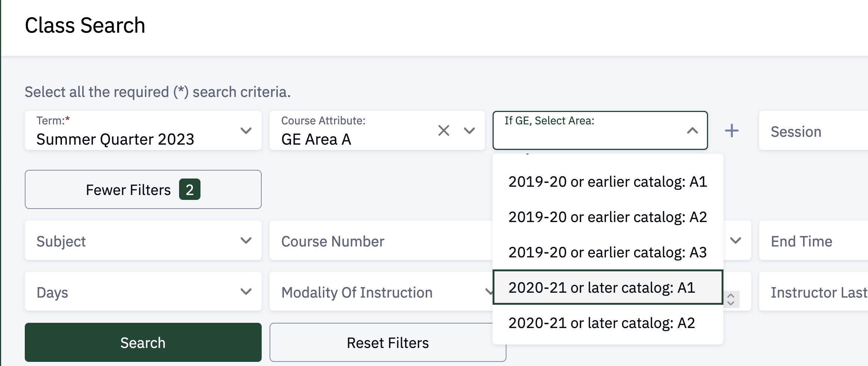Expand Course Attribute dropdown arrow
Image resolution: width=868 pixels, height=366 pixels.
469,131
